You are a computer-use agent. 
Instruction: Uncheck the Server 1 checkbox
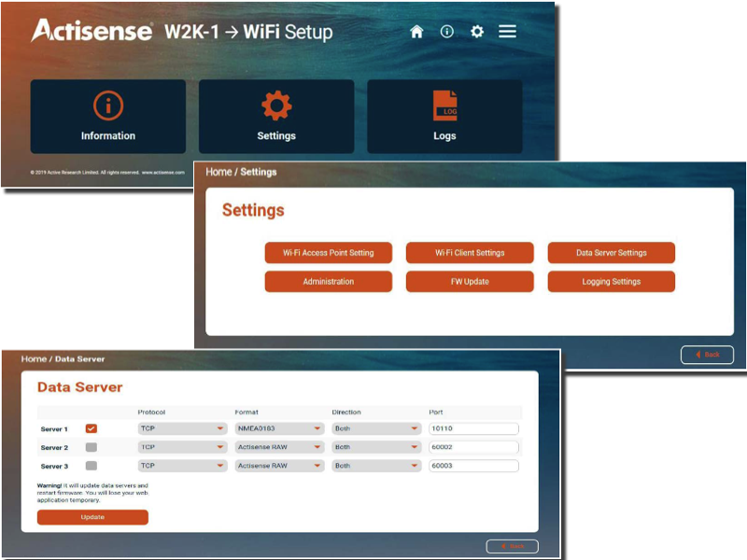tap(91, 428)
